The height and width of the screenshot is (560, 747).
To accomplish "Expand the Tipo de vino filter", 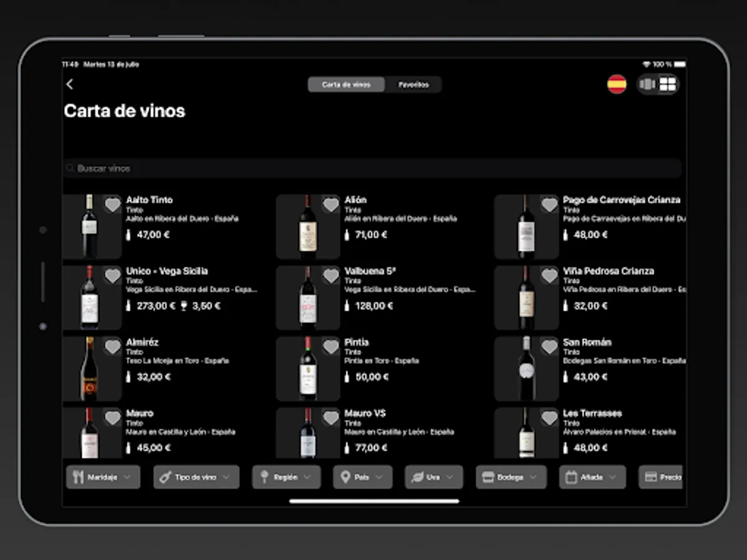I will pyautogui.click(x=196, y=477).
